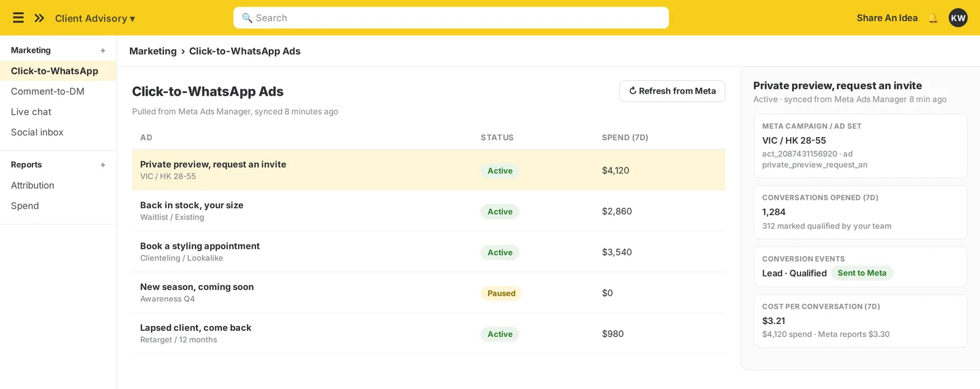
Task: Click '312 marked qualified by your team'
Action: 827,226
